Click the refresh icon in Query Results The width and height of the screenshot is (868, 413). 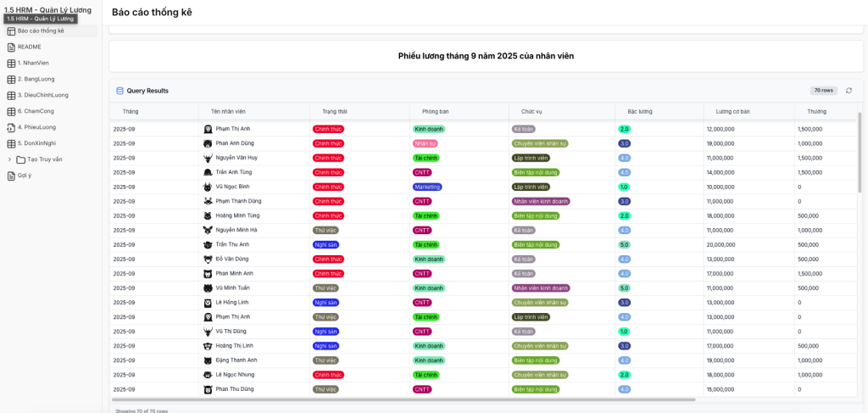(849, 91)
